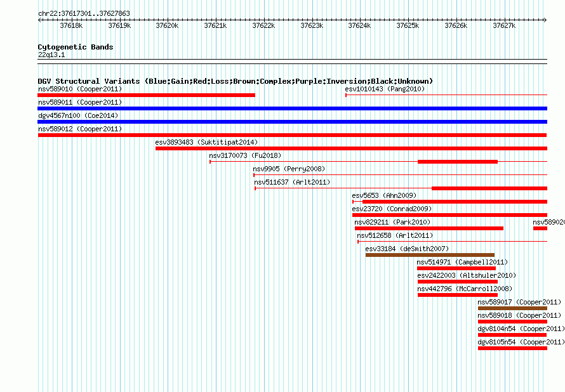Open variant label esv1010143 (Pang2010)

[x=385, y=89]
